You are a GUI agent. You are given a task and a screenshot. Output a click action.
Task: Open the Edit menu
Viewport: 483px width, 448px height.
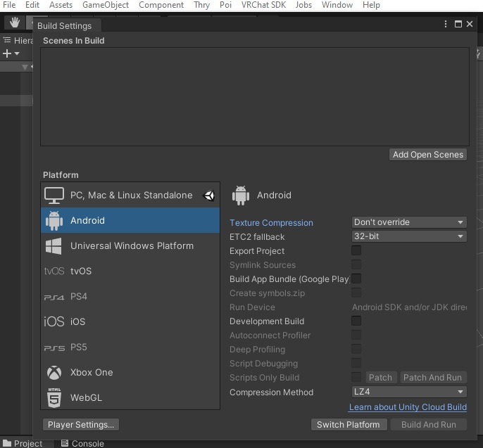pos(32,5)
